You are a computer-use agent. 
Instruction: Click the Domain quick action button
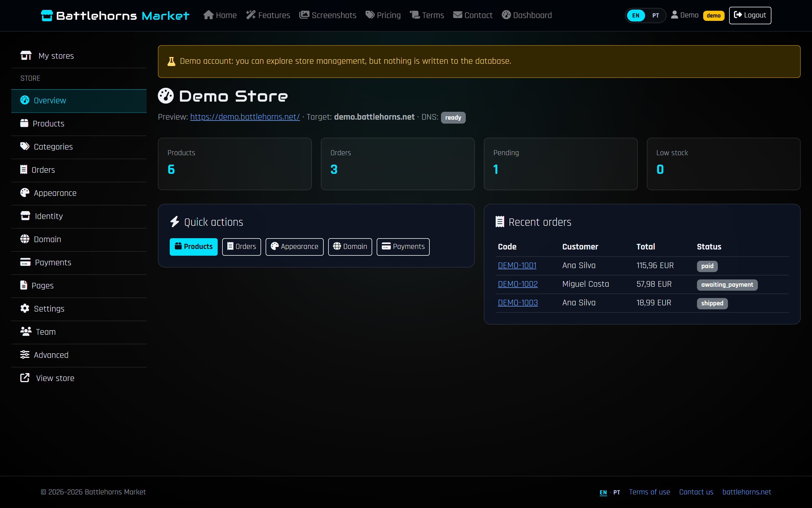(x=350, y=247)
